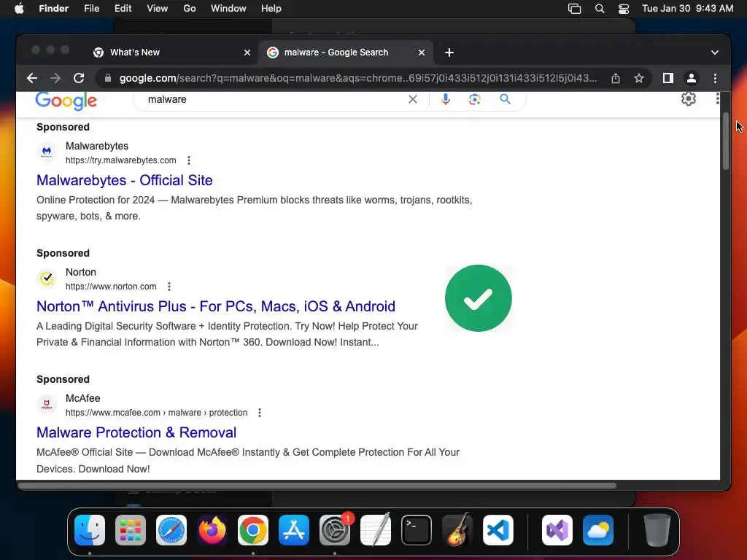The image size is (747, 560).
Task: Open the Norton ad options menu
Action: pos(169,287)
